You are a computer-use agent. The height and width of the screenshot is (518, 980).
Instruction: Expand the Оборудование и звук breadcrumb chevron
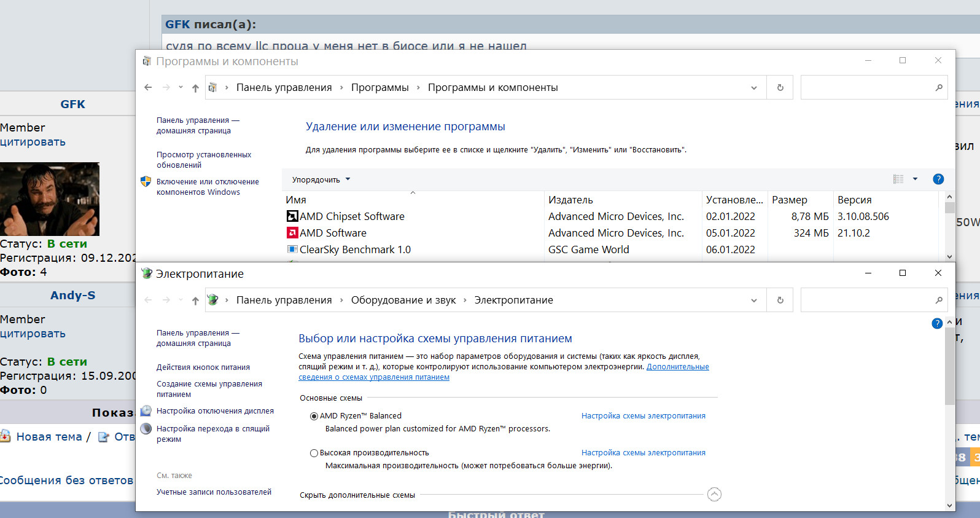pyautogui.click(x=465, y=300)
